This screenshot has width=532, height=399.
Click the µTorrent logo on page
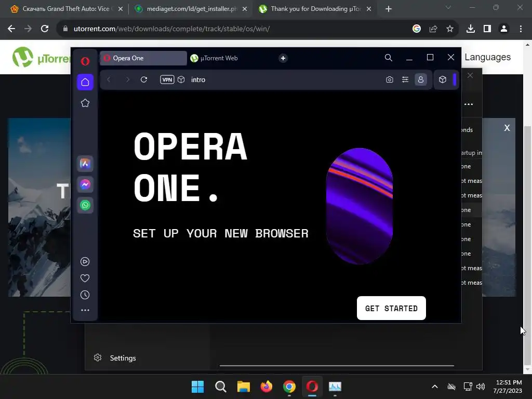tap(41, 57)
